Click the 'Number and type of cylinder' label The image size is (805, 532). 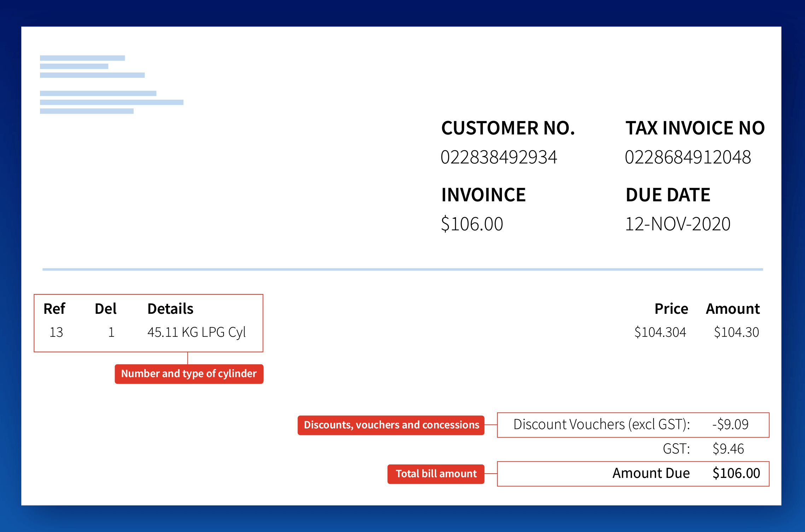pyautogui.click(x=189, y=374)
